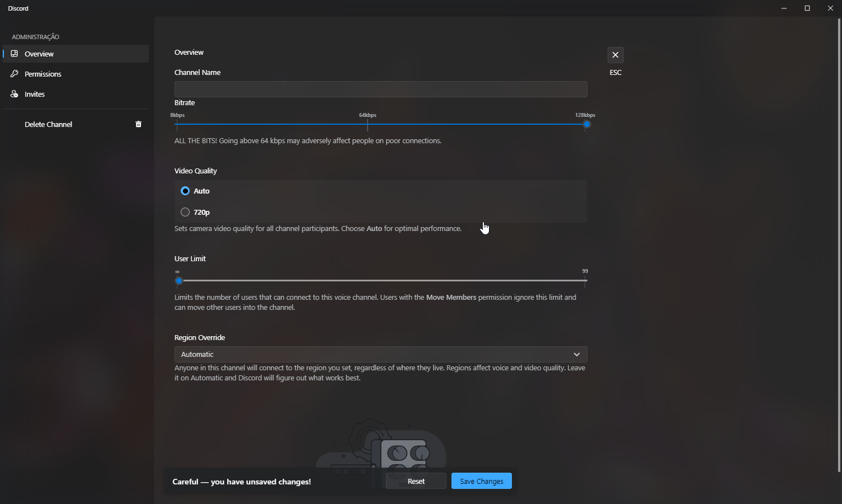Switch to the Permissions settings page

[x=42, y=73]
